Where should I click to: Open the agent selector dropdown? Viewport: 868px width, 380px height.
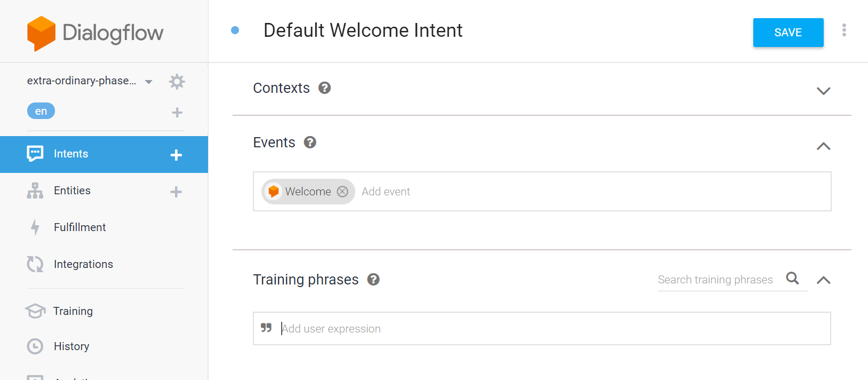[x=149, y=82]
